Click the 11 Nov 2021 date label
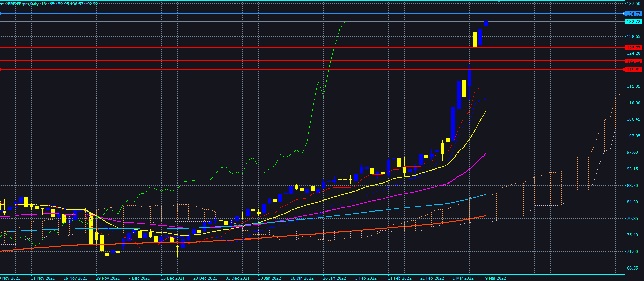This screenshot has height=281, width=644. [43, 278]
